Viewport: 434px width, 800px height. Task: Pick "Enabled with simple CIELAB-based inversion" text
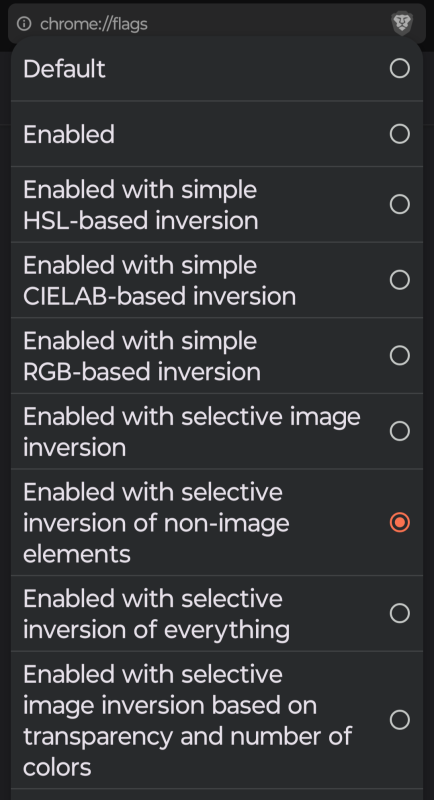tap(160, 281)
